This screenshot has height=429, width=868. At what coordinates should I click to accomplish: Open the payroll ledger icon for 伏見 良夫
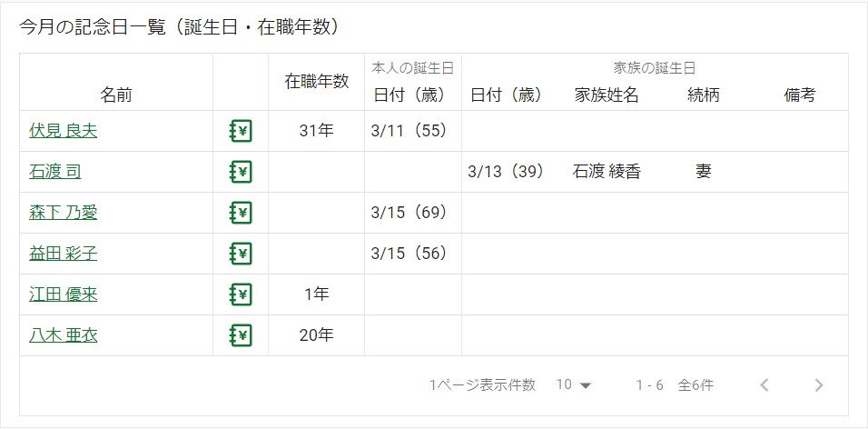tap(241, 131)
